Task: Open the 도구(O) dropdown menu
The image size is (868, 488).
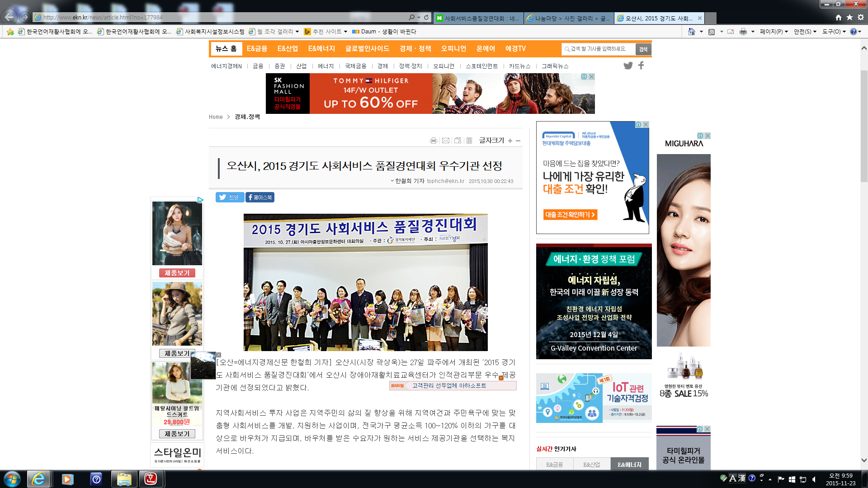Action: [834, 32]
